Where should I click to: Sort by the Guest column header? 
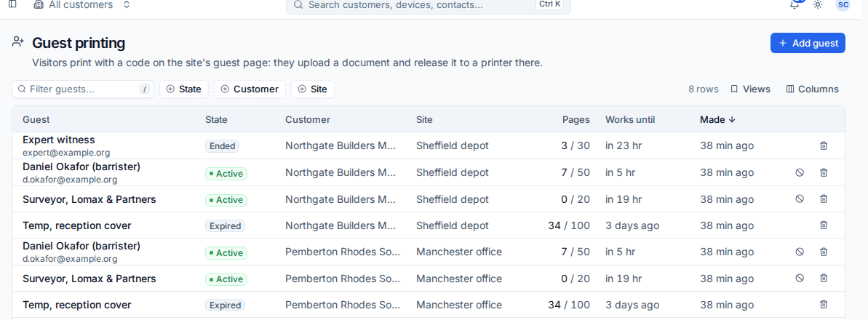[36, 119]
